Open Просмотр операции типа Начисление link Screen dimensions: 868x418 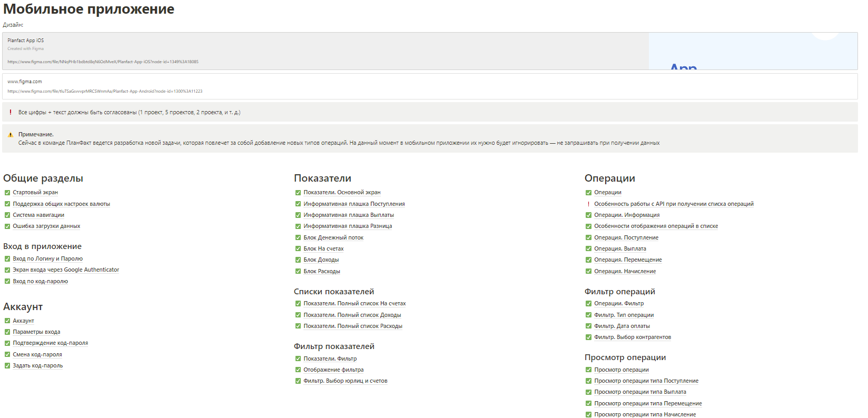click(x=645, y=415)
